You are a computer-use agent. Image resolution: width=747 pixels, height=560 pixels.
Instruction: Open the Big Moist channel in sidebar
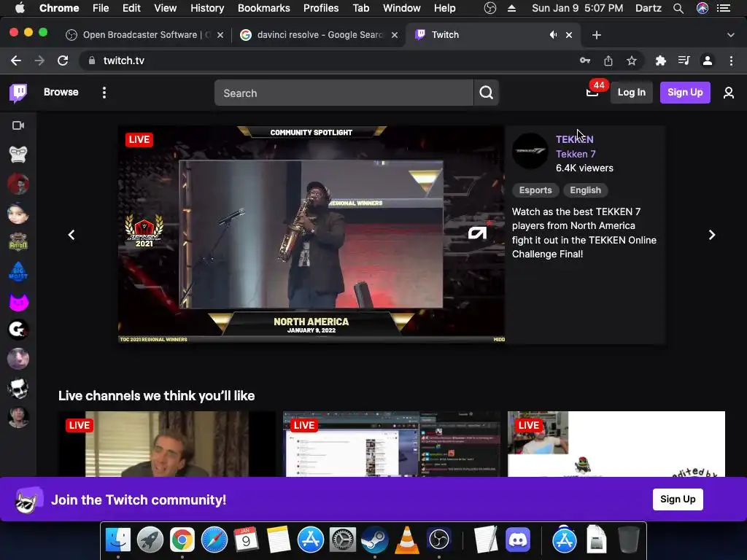point(18,271)
